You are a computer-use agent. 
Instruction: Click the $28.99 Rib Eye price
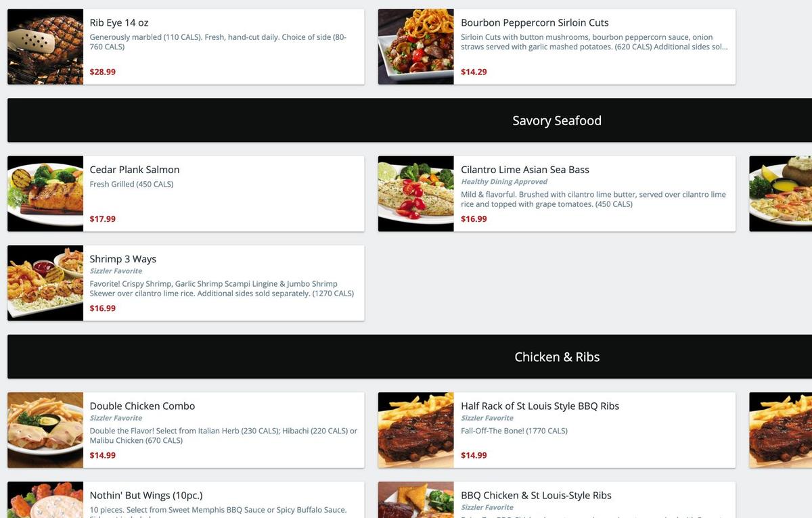(x=103, y=72)
